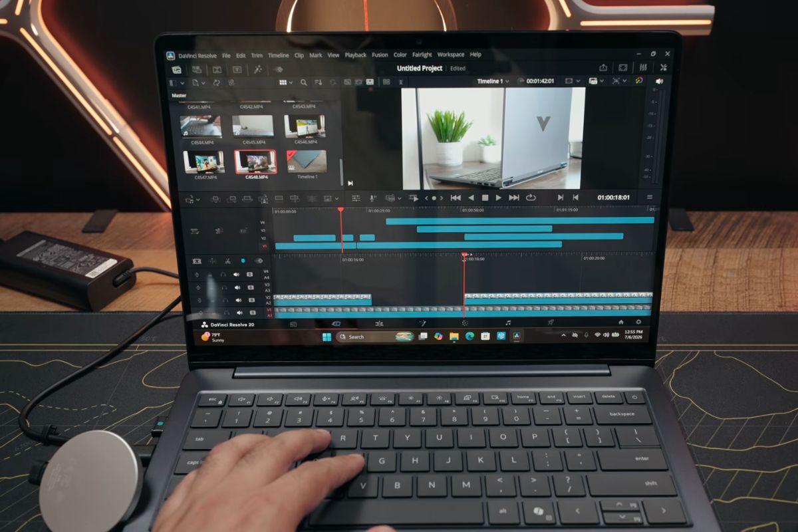Select the C4546.MP4 clip thumbnail
Screen dimensions: 798x532
[x=305, y=126]
